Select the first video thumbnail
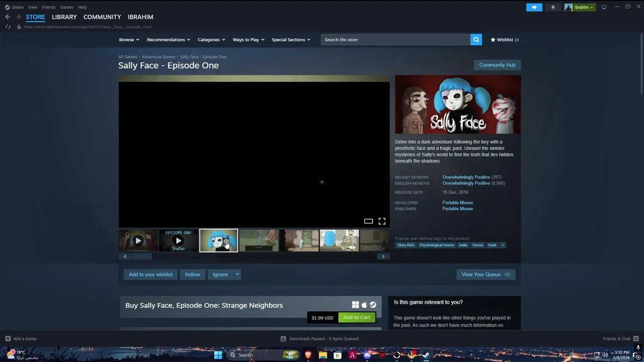 (138, 240)
